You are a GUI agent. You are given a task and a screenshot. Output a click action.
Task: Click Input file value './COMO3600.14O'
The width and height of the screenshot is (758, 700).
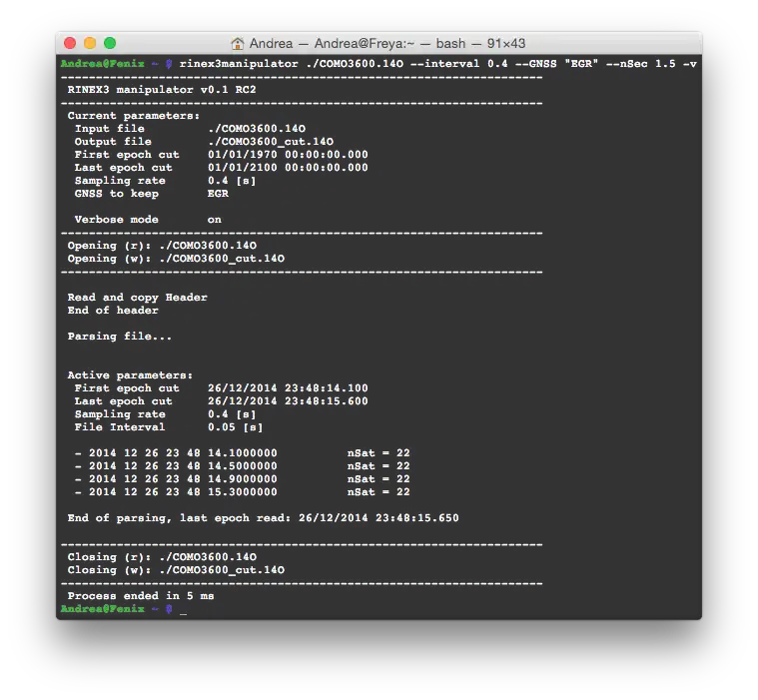click(257, 129)
